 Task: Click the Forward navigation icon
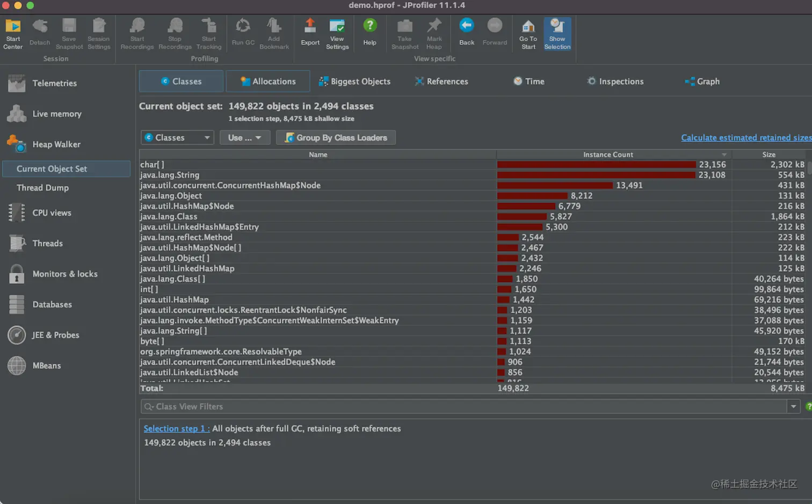tap(495, 32)
